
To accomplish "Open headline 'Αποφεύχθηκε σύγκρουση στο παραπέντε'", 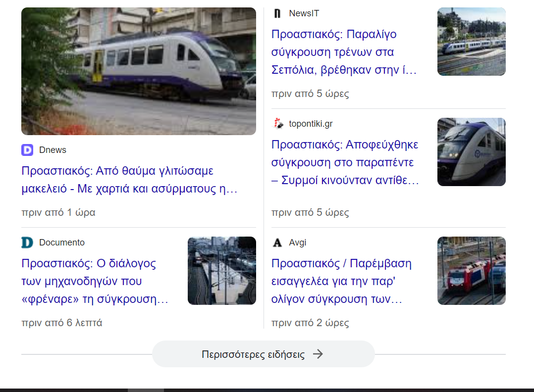I will click(x=345, y=162).
